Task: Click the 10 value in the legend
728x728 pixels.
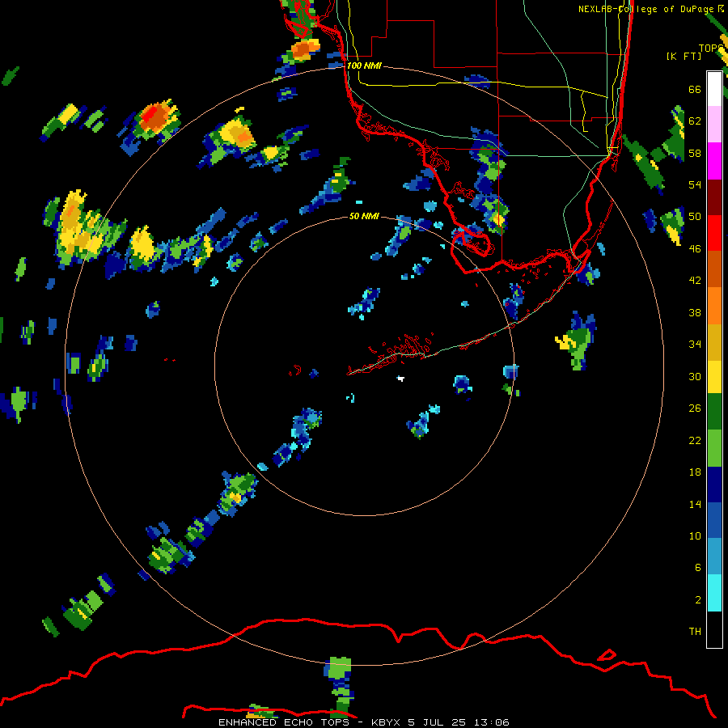Action: [695, 535]
